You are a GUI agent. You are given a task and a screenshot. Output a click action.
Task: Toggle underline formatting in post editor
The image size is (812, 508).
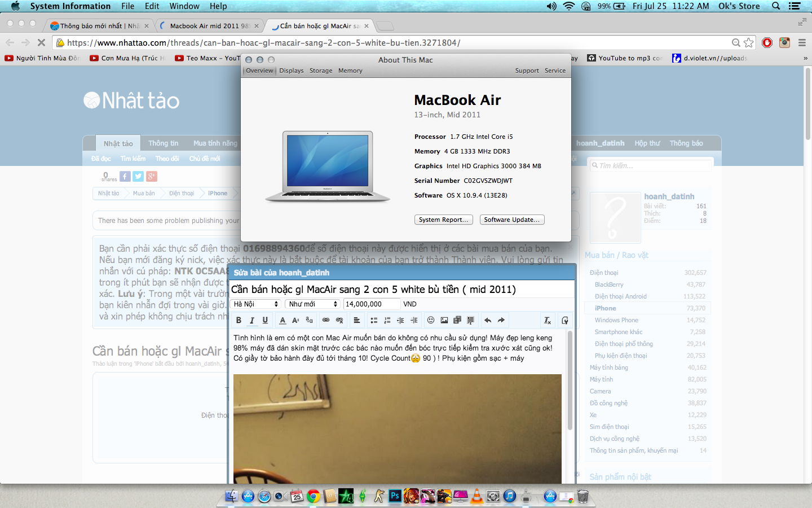[x=265, y=320]
